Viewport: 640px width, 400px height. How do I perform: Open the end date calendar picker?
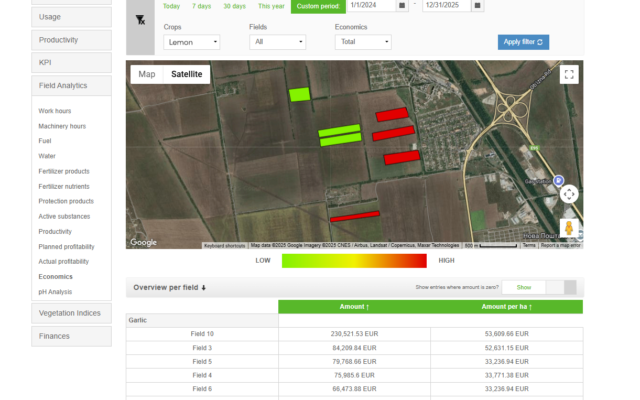click(477, 5)
